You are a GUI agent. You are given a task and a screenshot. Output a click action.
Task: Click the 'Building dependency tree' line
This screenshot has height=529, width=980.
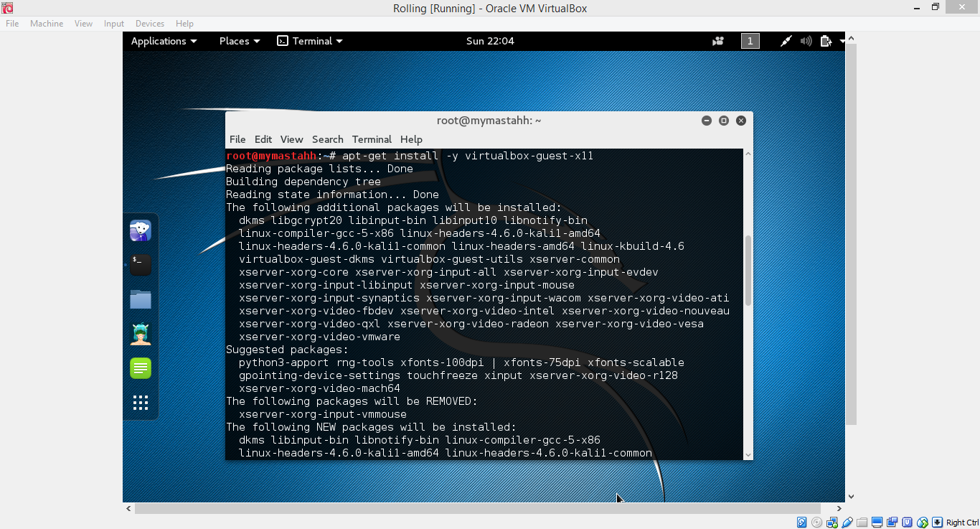pos(303,182)
